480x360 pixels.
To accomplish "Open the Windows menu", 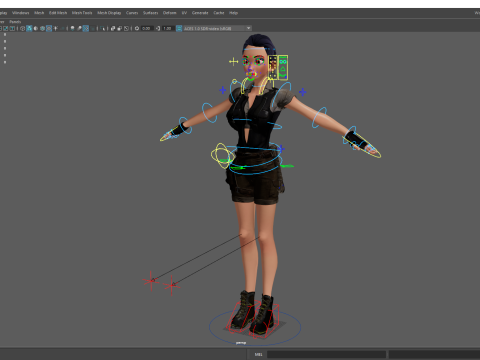I will [x=20, y=13].
